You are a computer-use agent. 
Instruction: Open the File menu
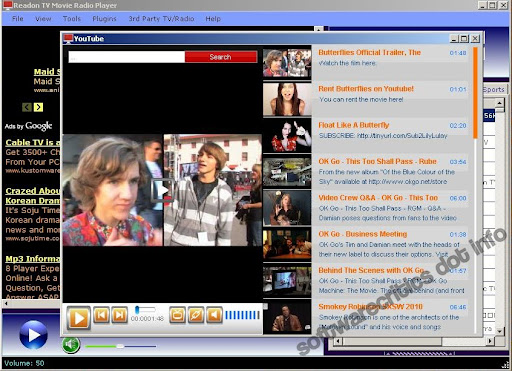[x=18, y=19]
